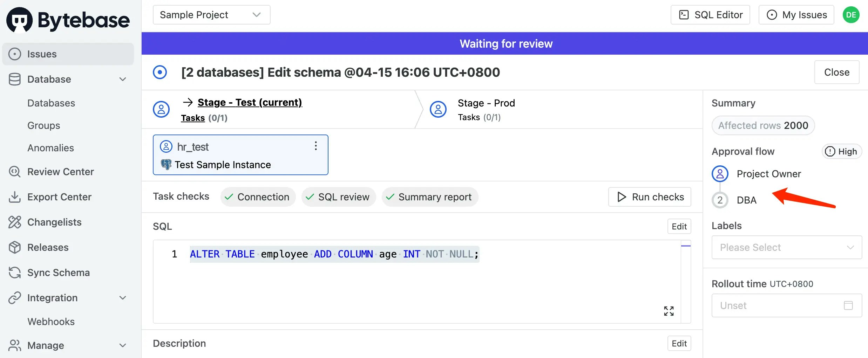Toggle the SQL review check result

click(x=338, y=197)
